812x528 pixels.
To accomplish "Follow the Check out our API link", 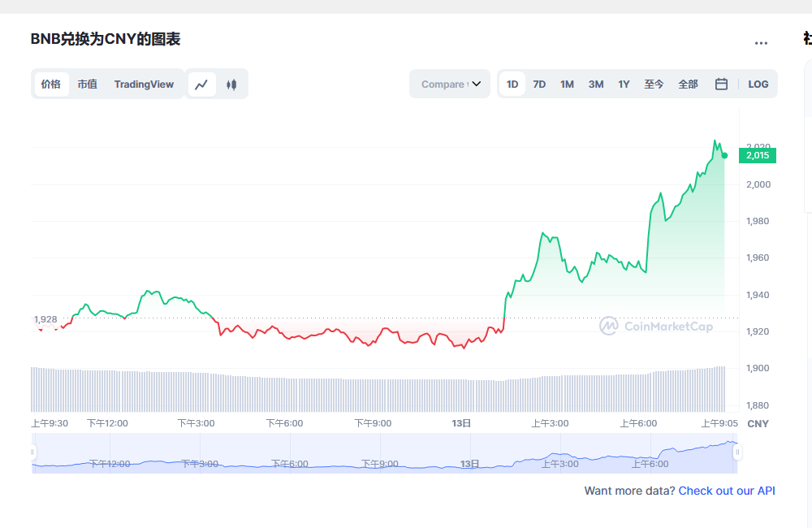I will (727, 491).
